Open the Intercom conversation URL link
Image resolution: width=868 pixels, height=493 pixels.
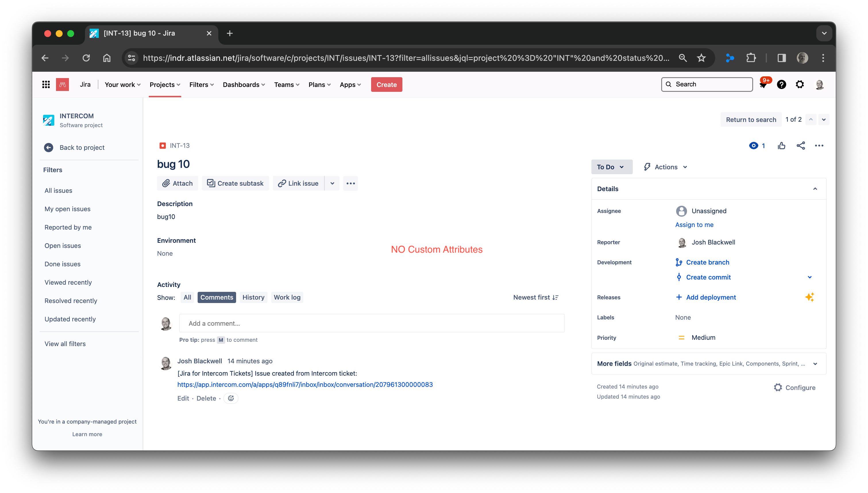click(x=304, y=384)
